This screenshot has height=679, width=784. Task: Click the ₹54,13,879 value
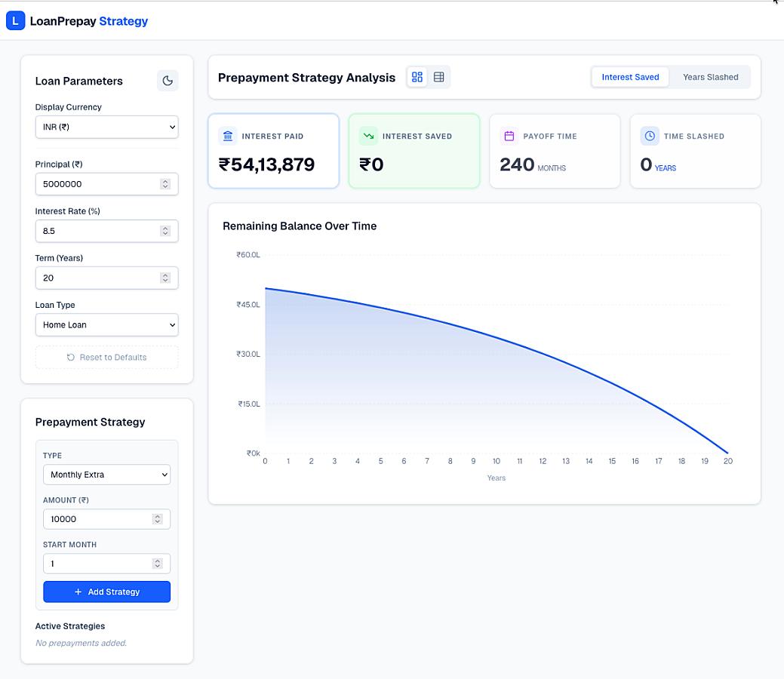267,164
